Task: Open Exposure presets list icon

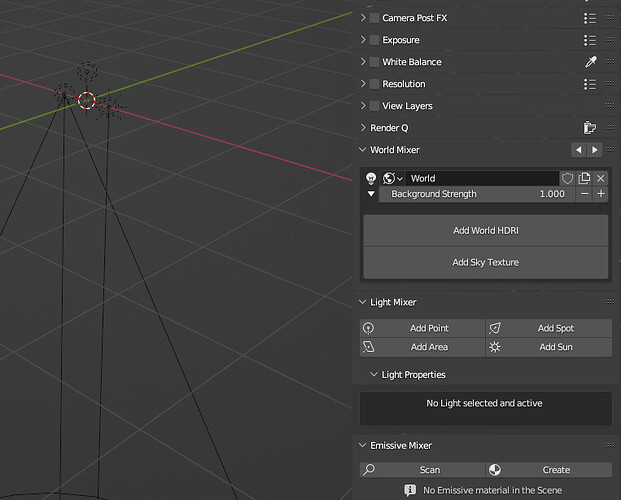Action: 590,40
